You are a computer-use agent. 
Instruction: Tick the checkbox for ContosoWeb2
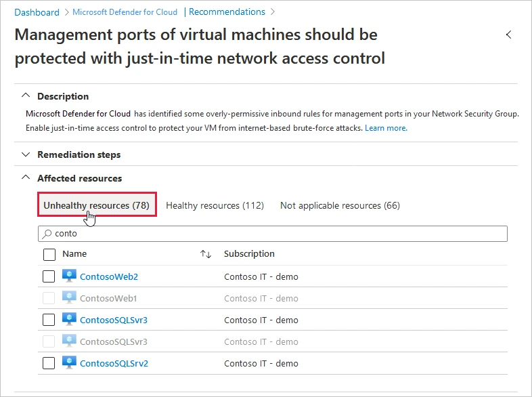[49, 276]
